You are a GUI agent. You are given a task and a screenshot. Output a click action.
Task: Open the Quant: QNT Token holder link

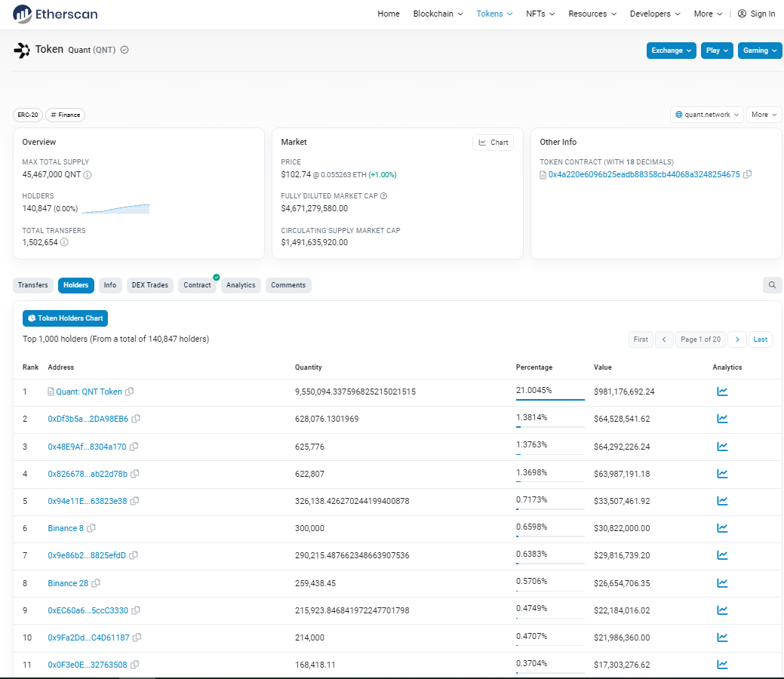click(89, 392)
